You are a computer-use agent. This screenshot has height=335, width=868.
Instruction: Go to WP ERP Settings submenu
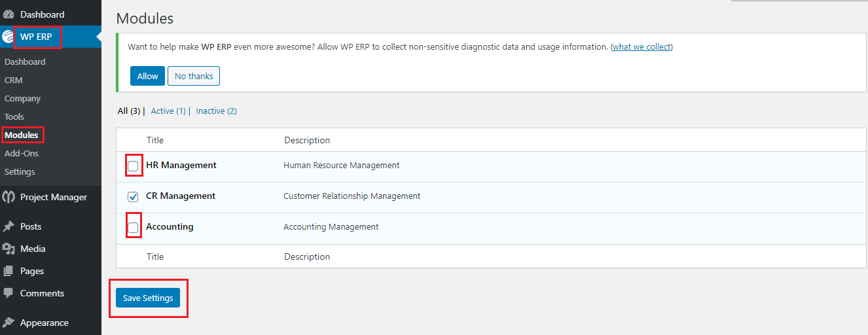tap(20, 171)
